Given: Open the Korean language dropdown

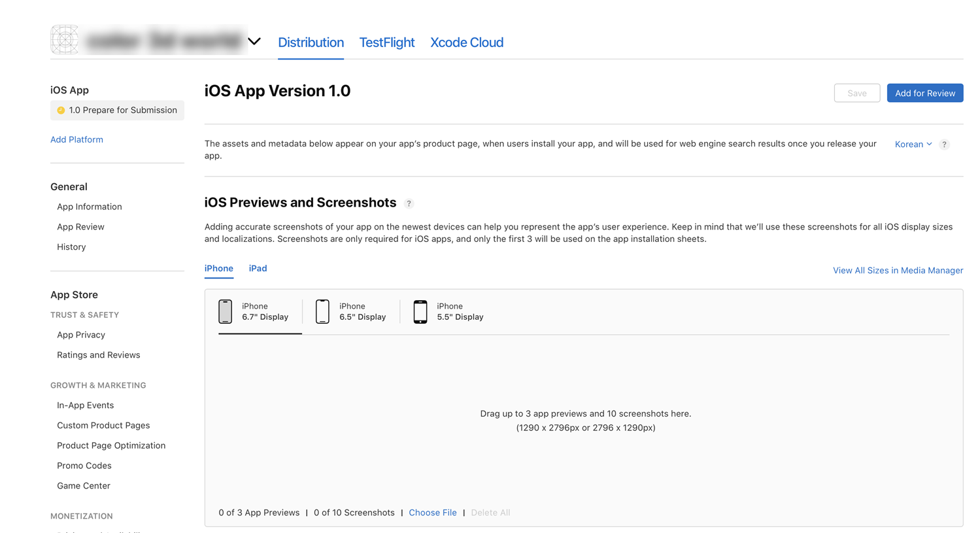Looking at the screenshot, I should [913, 145].
